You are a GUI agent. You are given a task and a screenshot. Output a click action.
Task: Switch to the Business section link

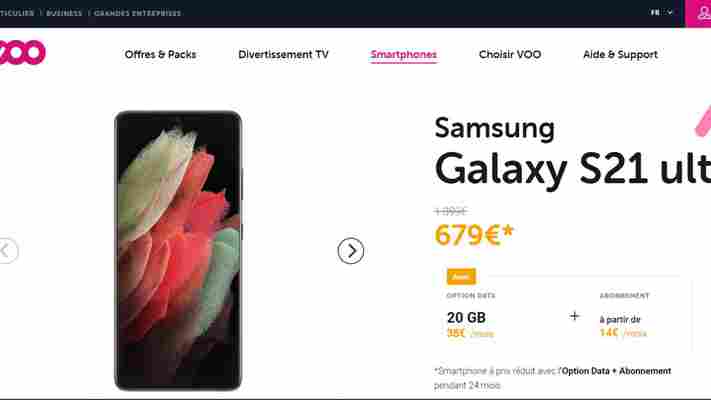point(64,13)
